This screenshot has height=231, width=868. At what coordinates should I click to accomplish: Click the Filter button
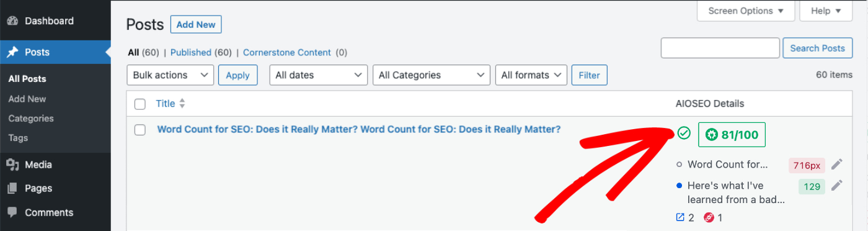coord(589,75)
